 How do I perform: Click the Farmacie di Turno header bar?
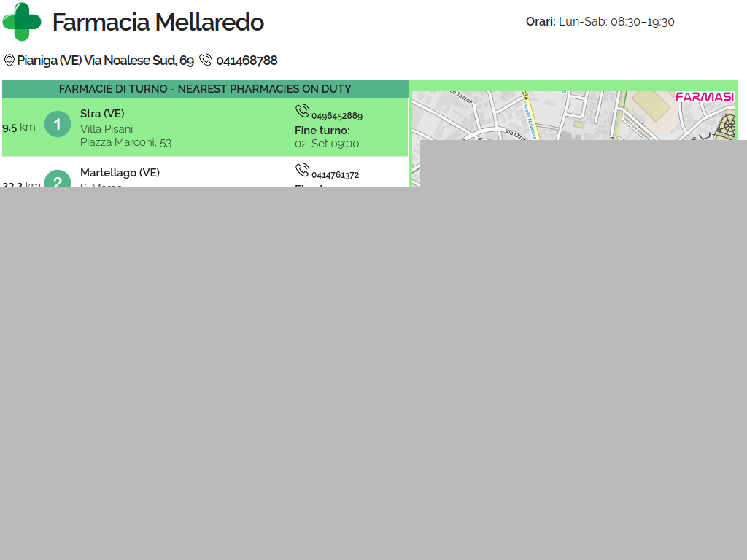click(205, 89)
